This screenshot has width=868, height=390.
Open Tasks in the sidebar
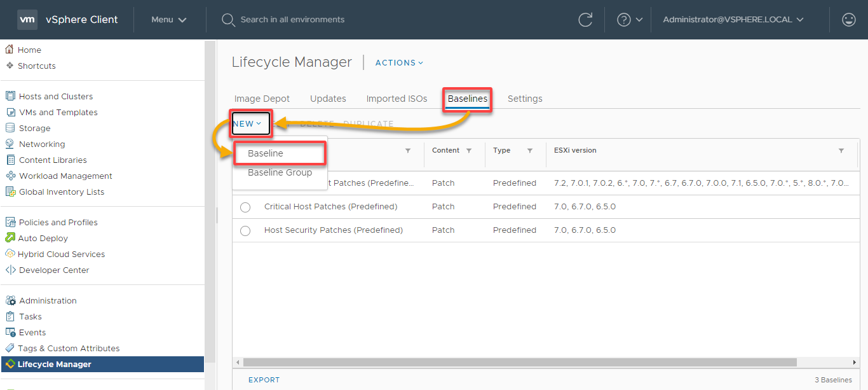point(31,316)
